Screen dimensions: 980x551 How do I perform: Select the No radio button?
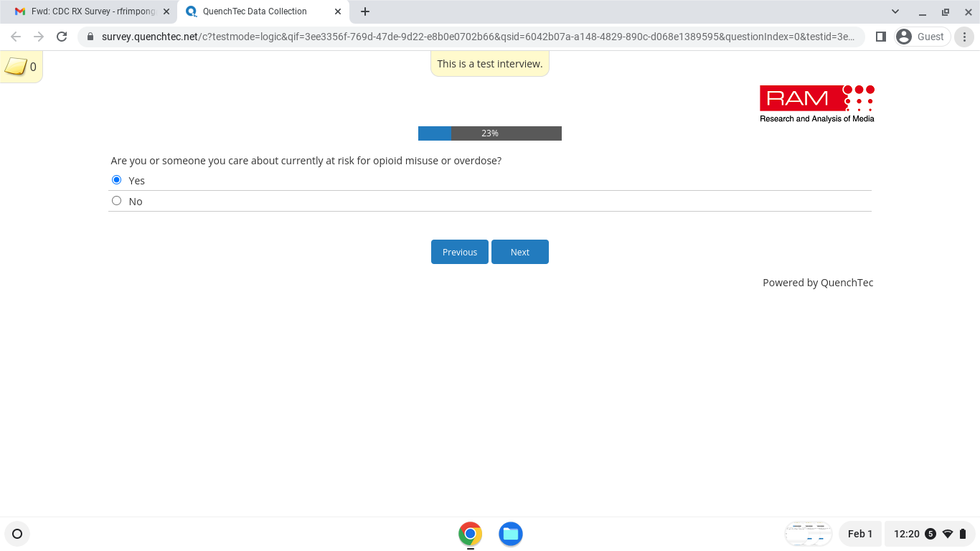[117, 201]
